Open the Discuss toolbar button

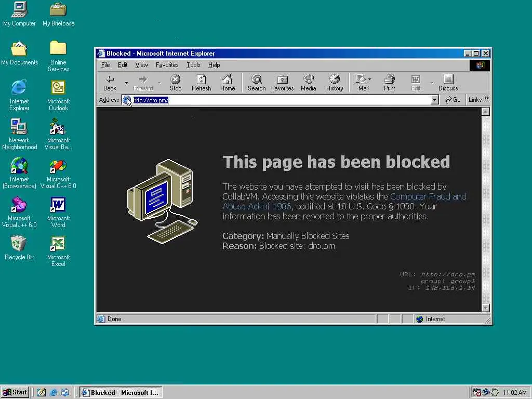(448, 83)
